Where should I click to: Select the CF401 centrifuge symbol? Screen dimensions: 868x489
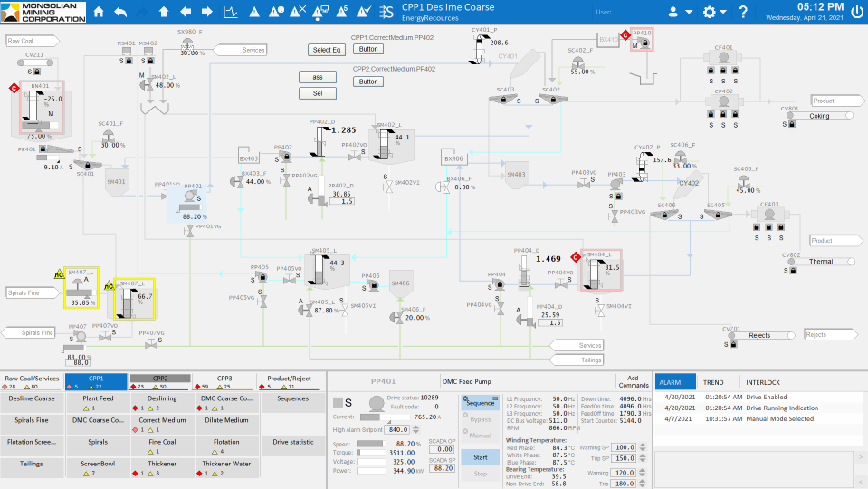point(723,58)
